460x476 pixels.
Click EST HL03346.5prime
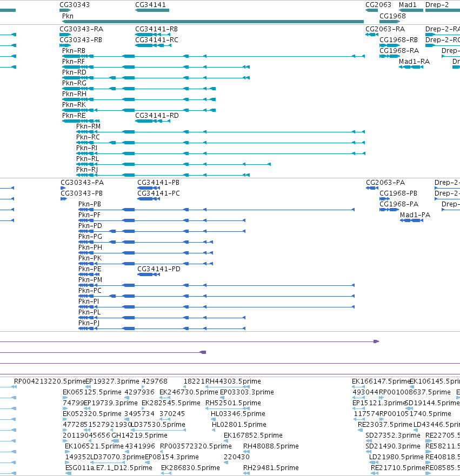click(x=238, y=414)
